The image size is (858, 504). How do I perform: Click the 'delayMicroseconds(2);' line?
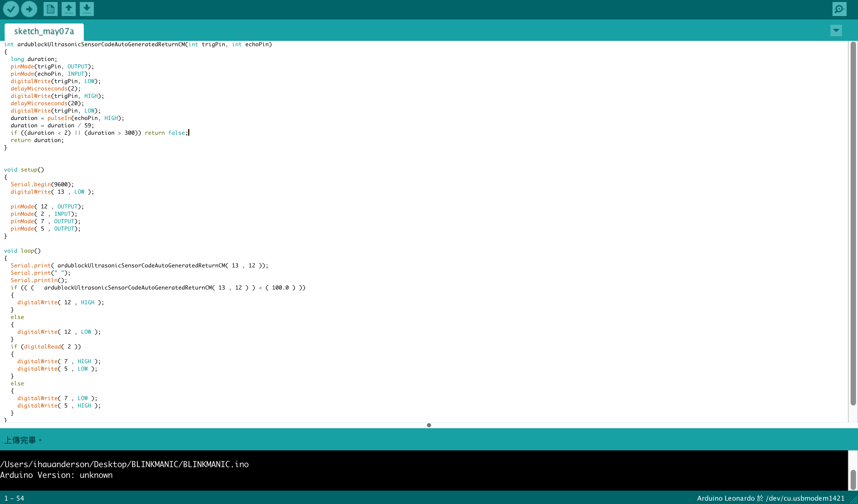tap(46, 88)
